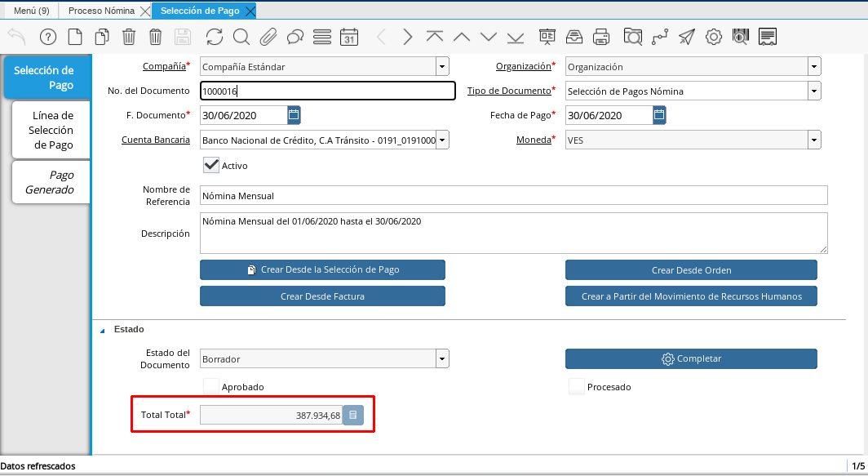Go to the next record arrow
The height and width of the screenshot is (476, 868).
[408, 37]
